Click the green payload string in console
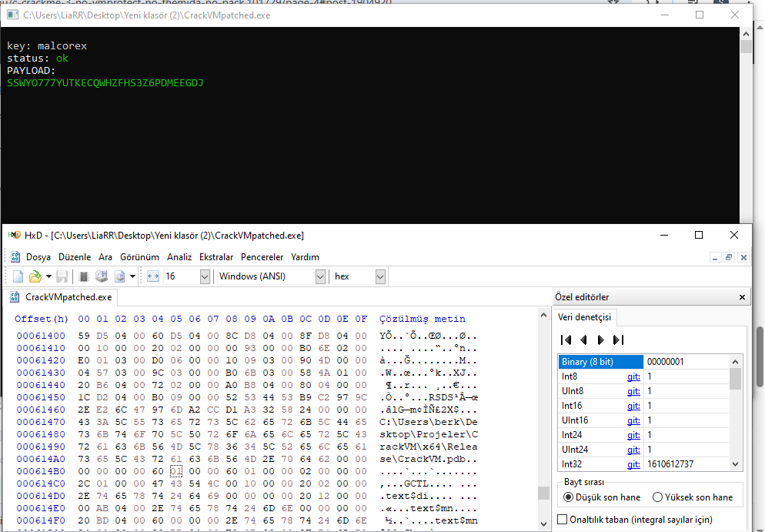The height and width of the screenshot is (532, 765). point(105,83)
